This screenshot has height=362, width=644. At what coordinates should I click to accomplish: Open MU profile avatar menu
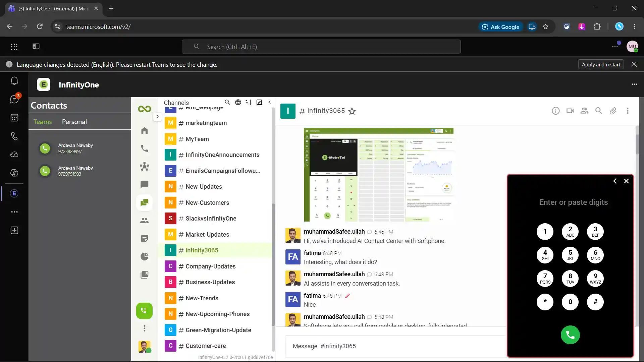(x=632, y=47)
